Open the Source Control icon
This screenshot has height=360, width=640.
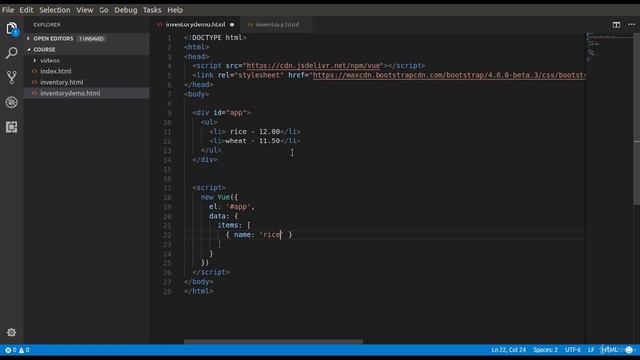[11, 78]
